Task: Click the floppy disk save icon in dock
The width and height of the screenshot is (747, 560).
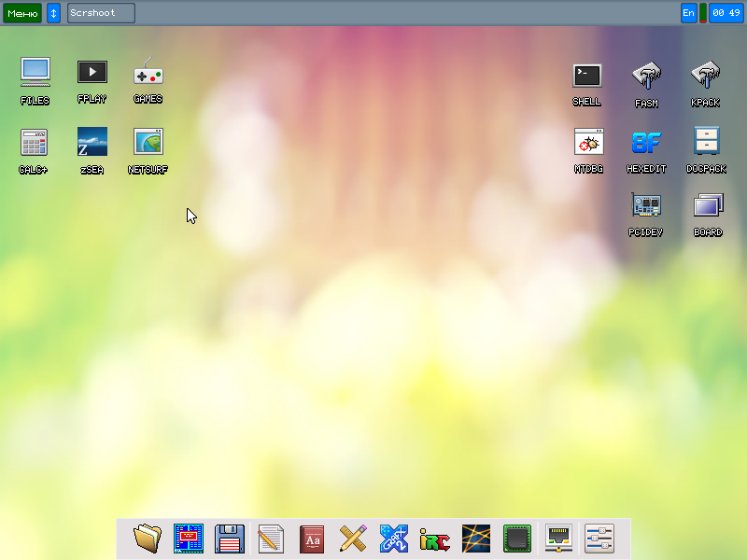Action: 230,539
